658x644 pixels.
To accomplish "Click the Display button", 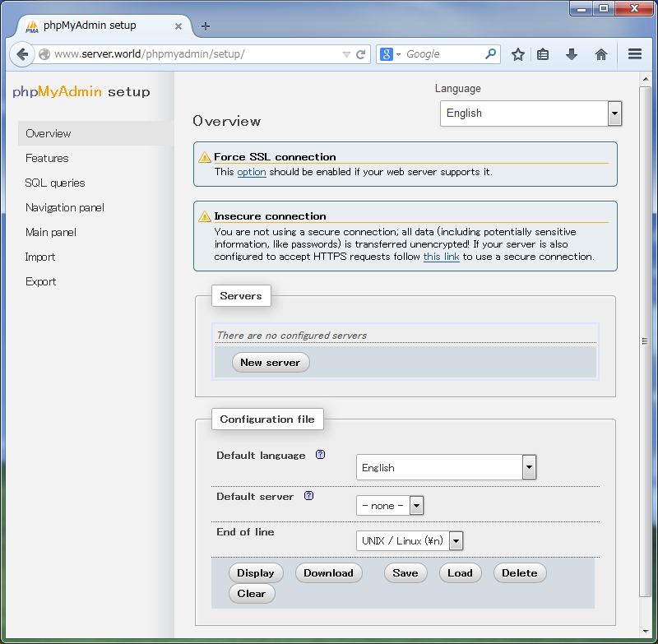I will point(256,573).
